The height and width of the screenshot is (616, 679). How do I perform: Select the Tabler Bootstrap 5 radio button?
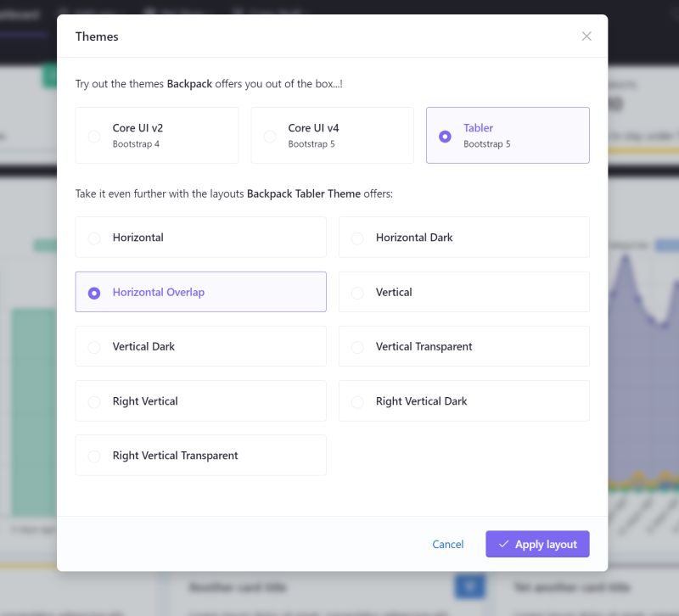[x=446, y=136]
